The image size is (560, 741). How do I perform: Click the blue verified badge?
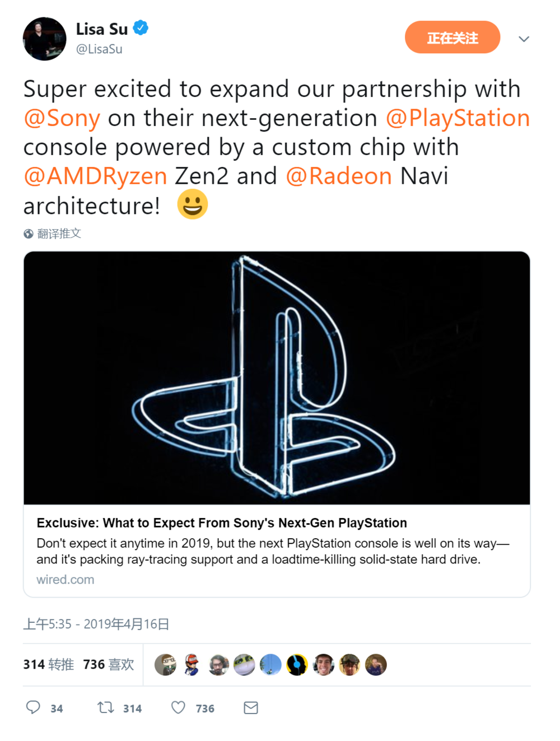tap(141, 27)
